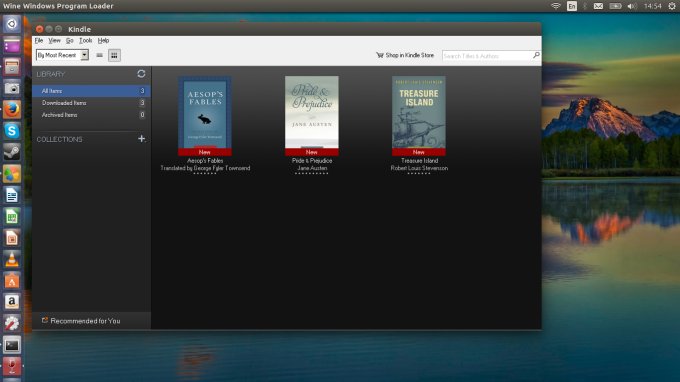Open the Tools menu
This screenshot has height=382, width=680.
tap(85, 40)
